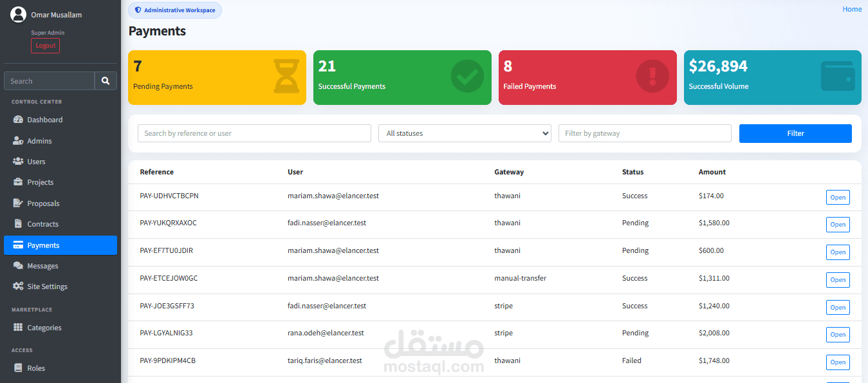Open Messages from the sidebar
This screenshot has height=383, width=868.
point(60,266)
